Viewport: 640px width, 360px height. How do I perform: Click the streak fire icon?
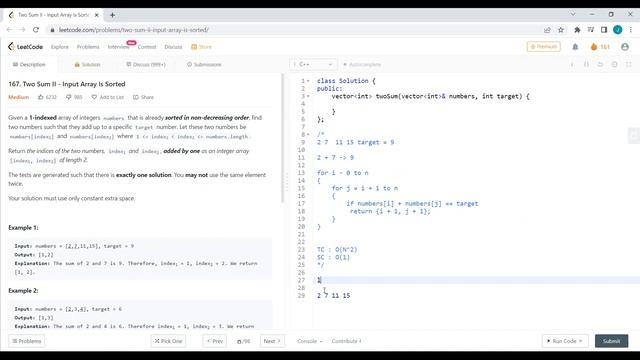click(593, 47)
